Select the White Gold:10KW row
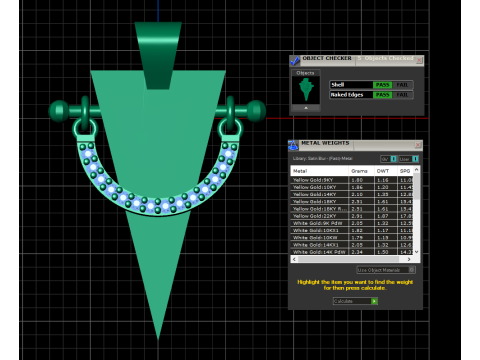 [352, 237]
